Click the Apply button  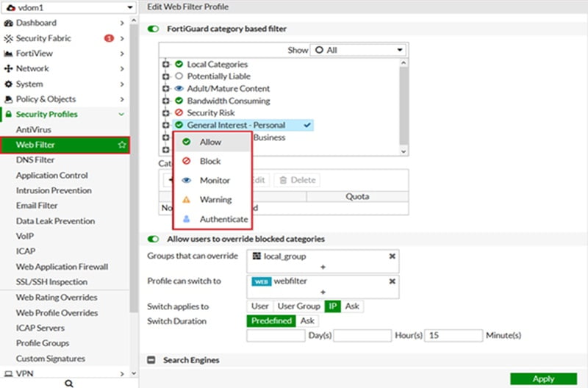[x=543, y=379]
